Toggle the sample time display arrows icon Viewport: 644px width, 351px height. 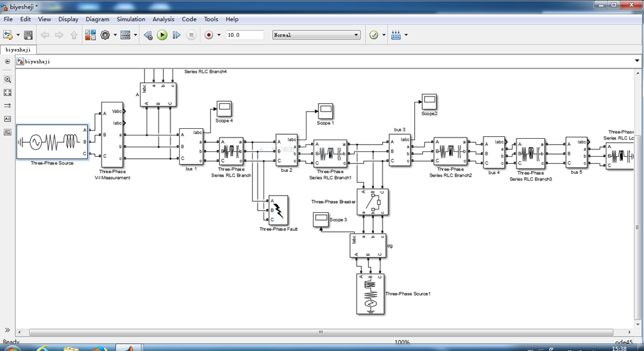click(7, 106)
